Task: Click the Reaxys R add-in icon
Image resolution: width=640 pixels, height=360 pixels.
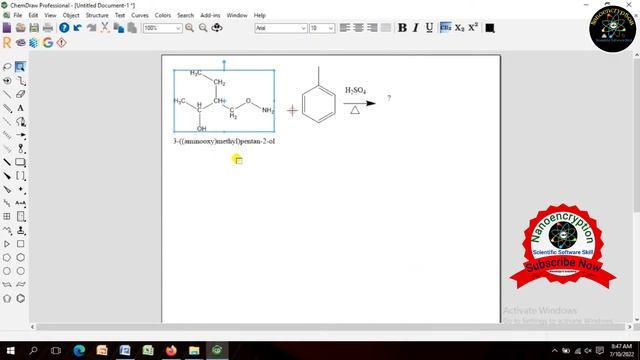Action: [x=7, y=43]
